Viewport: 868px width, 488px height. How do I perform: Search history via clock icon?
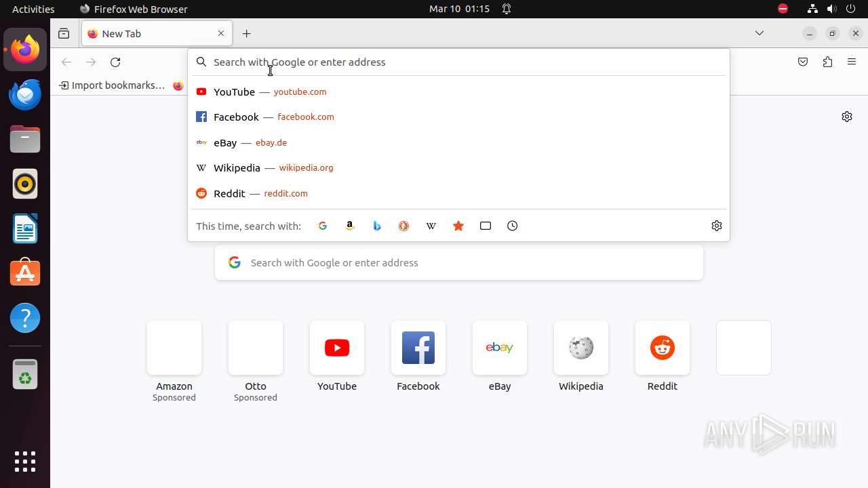coord(513,226)
